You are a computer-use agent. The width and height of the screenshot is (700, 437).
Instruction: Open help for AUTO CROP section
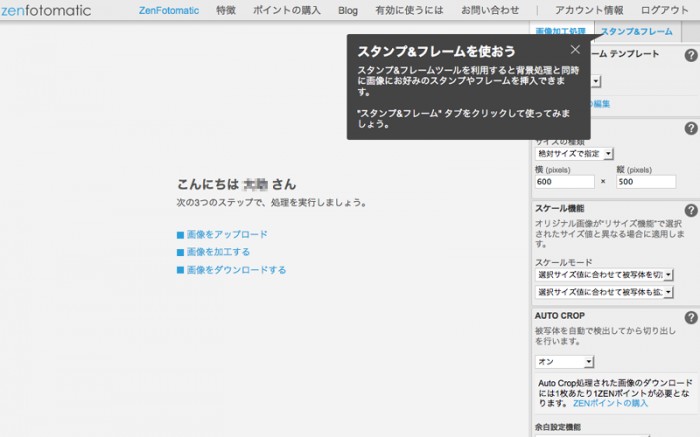point(691,317)
